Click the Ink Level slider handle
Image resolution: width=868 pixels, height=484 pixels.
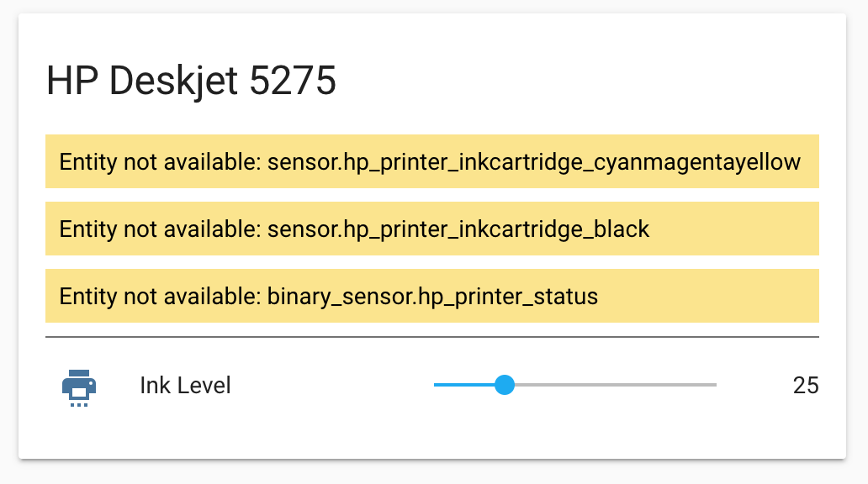point(505,385)
